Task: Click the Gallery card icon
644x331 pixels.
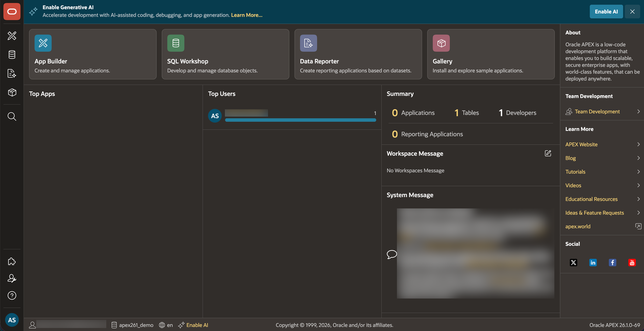Action: click(x=441, y=43)
